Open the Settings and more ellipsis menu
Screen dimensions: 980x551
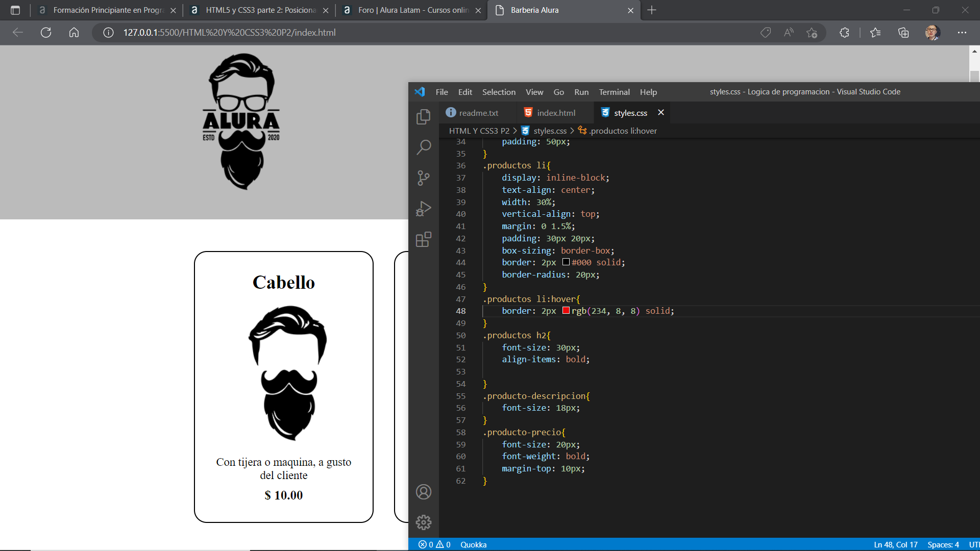962,33
